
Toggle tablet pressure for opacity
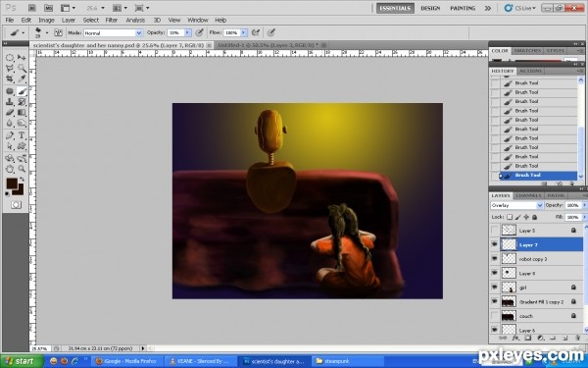[200, 32]
